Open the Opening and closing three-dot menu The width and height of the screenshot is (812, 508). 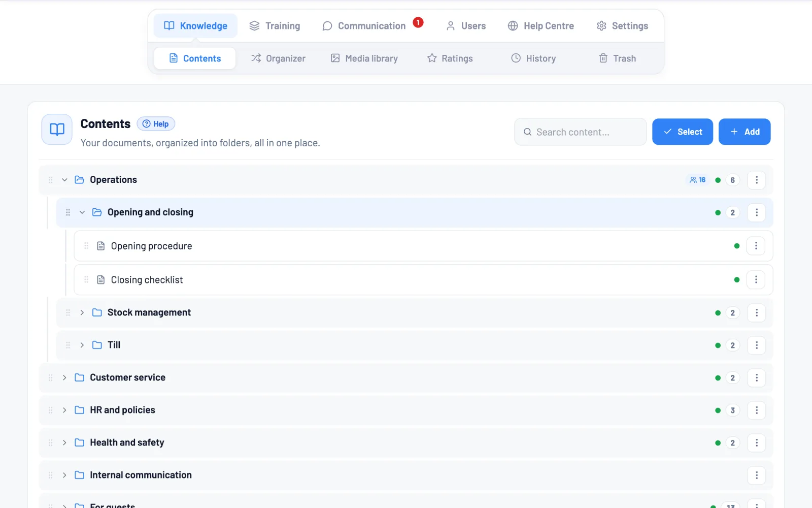tap(756, 212)
